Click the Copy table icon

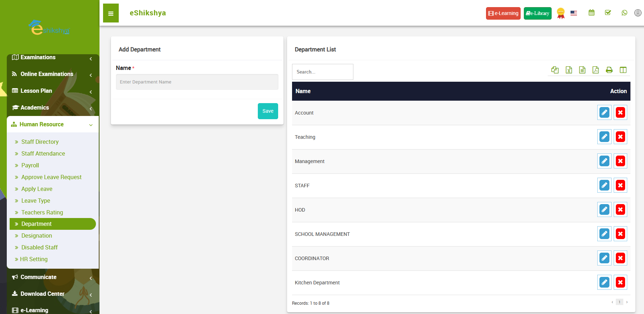(555, 70)
